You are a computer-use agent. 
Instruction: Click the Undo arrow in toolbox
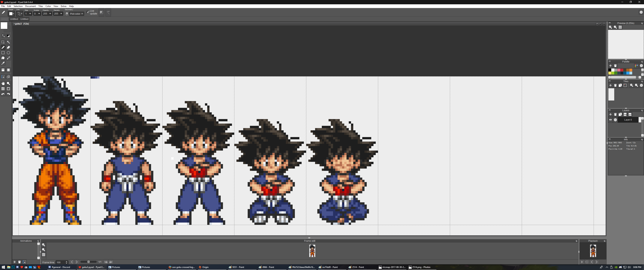[3, 94]
